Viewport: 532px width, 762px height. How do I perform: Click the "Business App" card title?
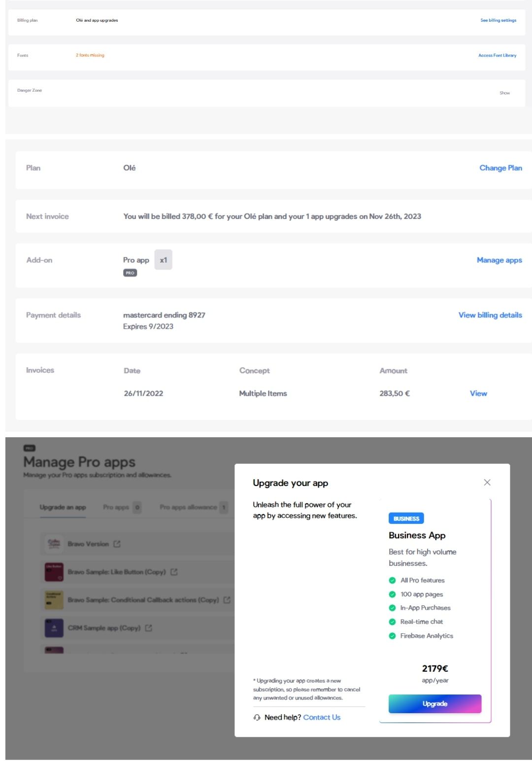[417, 536]
